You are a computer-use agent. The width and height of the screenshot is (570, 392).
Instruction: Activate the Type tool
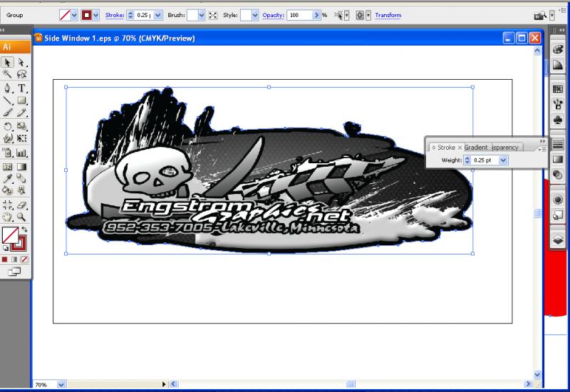pos(22,88)
